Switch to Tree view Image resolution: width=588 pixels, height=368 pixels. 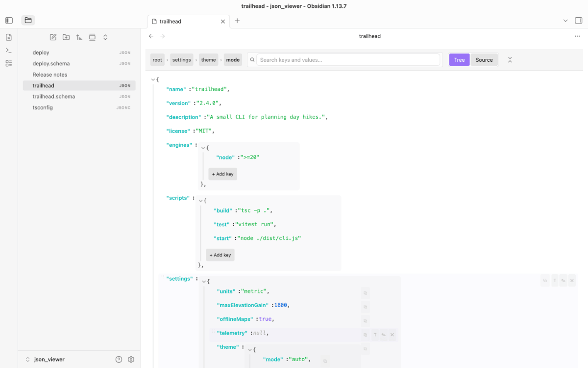pyautogui.click(x=459, y=60)
